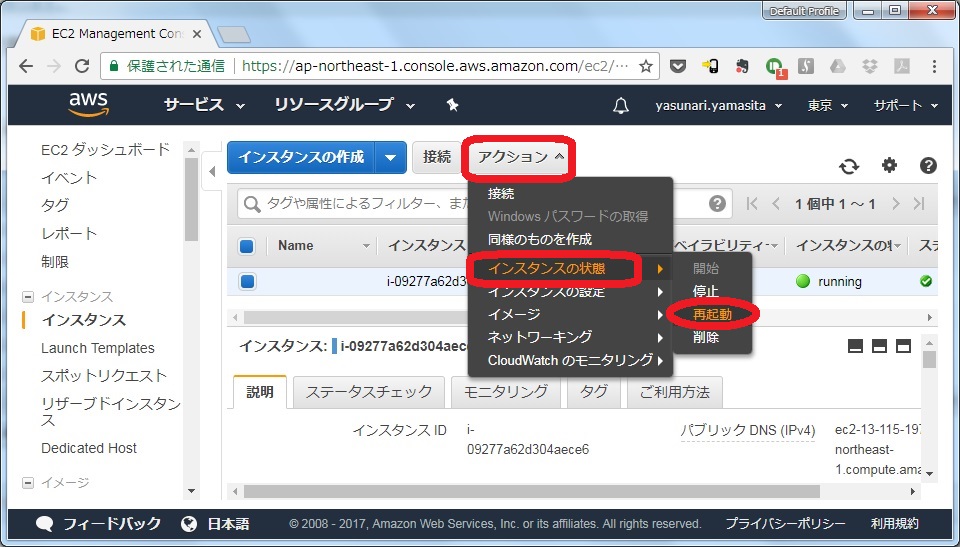960x547 pixels.
Task: Open the notifications bell
Action: (621, 106)
